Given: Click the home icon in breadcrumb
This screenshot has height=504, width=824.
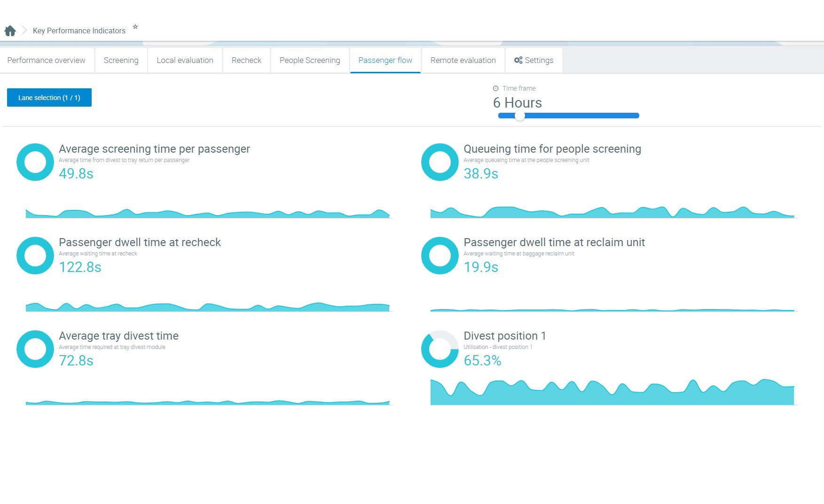Looking at the screenshot, I should [10, 31].
